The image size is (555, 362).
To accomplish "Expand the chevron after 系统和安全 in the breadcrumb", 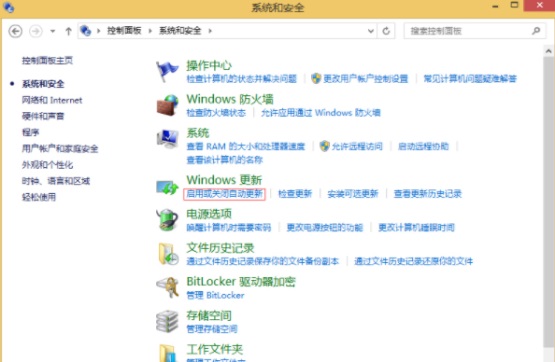I will [x=210, y=31].
